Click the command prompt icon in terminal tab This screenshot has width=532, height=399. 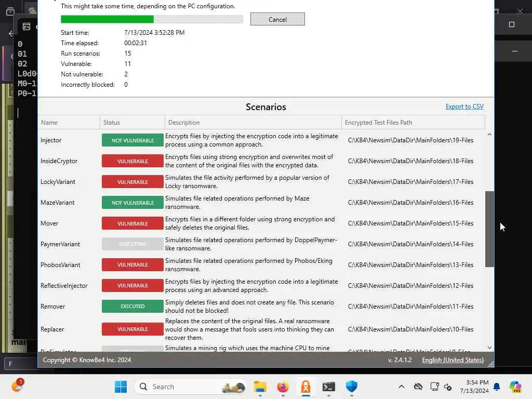26,26
